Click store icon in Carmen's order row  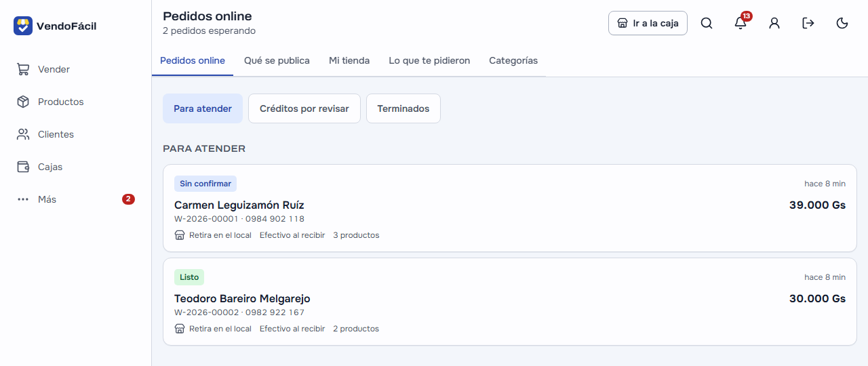pos(180,235)
